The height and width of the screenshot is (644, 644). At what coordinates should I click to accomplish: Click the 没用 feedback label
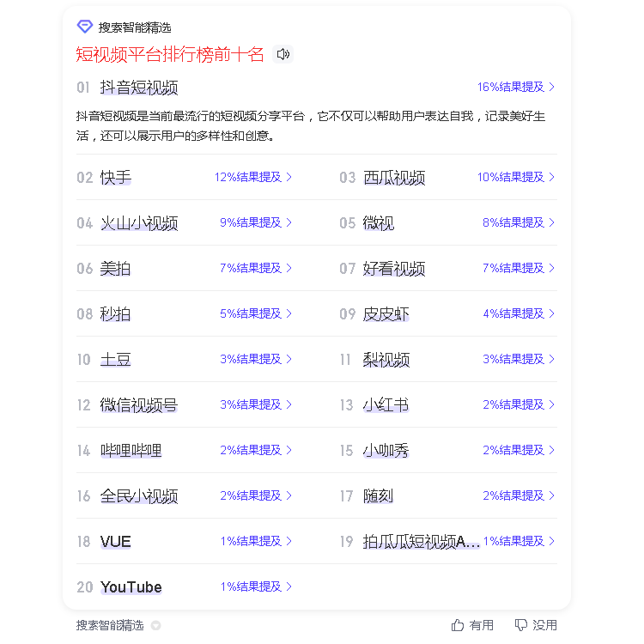tap(544, 625)
